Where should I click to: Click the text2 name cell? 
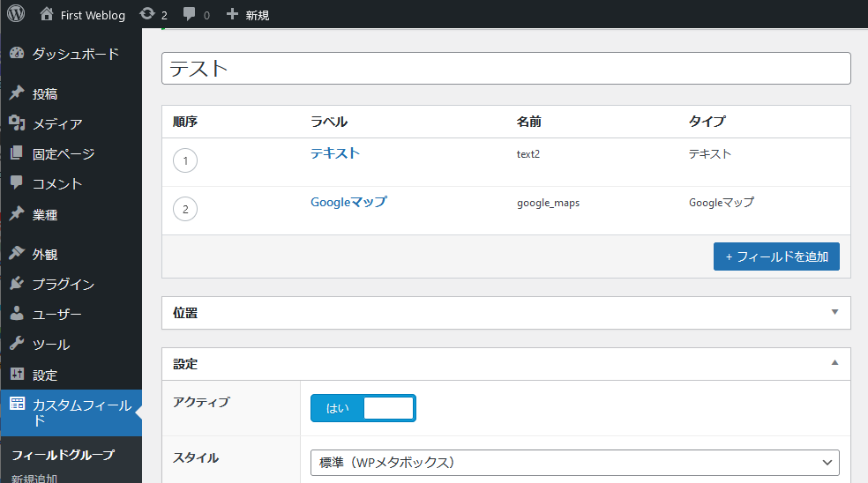[x=528, y=154]
